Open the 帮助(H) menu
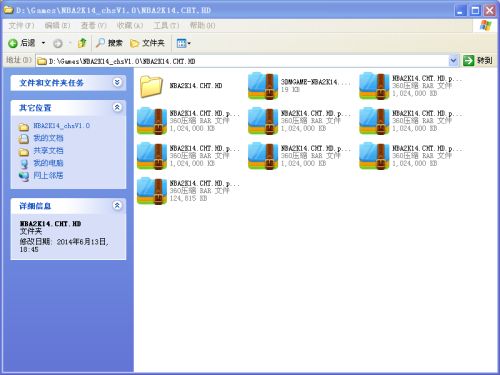This screenshot has height=375, width=500. click(x=202, y=25)
